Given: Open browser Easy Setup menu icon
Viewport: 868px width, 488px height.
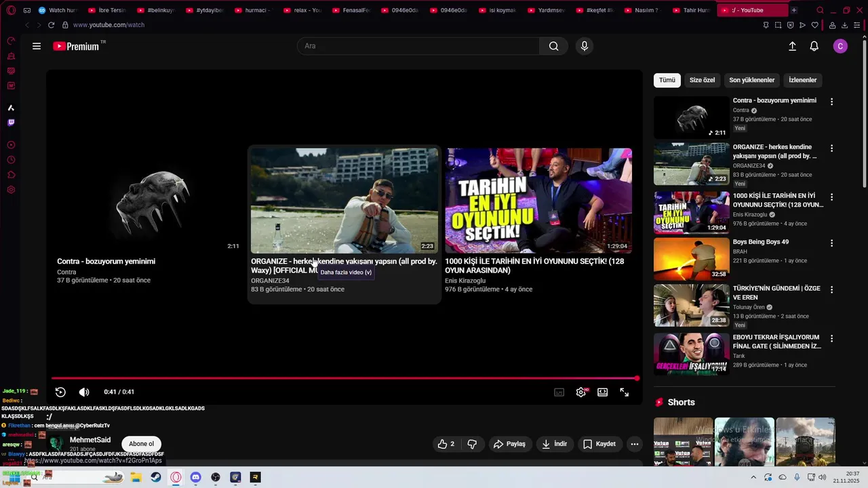Looking at the screenshot, I should 857,25.
